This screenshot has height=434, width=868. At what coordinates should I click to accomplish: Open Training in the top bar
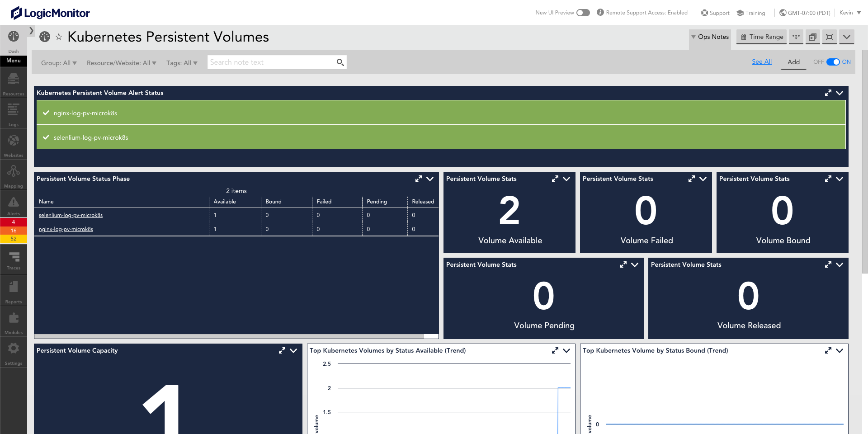[751, 13]
